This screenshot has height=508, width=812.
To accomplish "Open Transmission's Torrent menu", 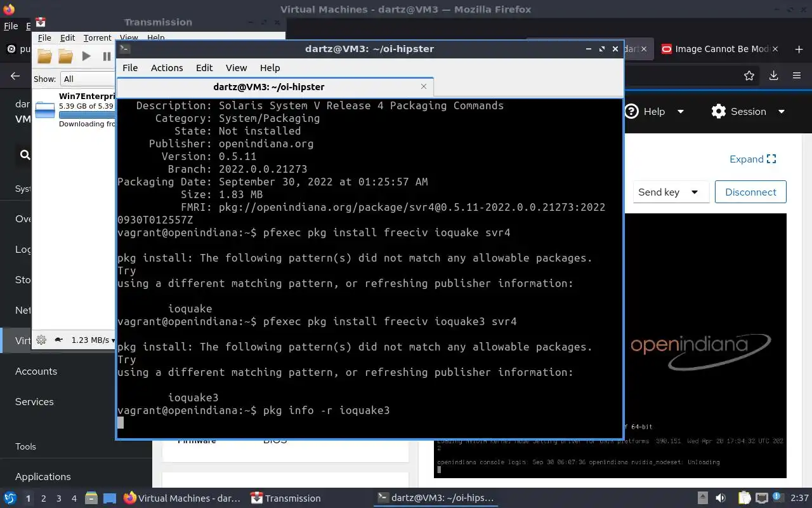I will (x=97, y=37).
